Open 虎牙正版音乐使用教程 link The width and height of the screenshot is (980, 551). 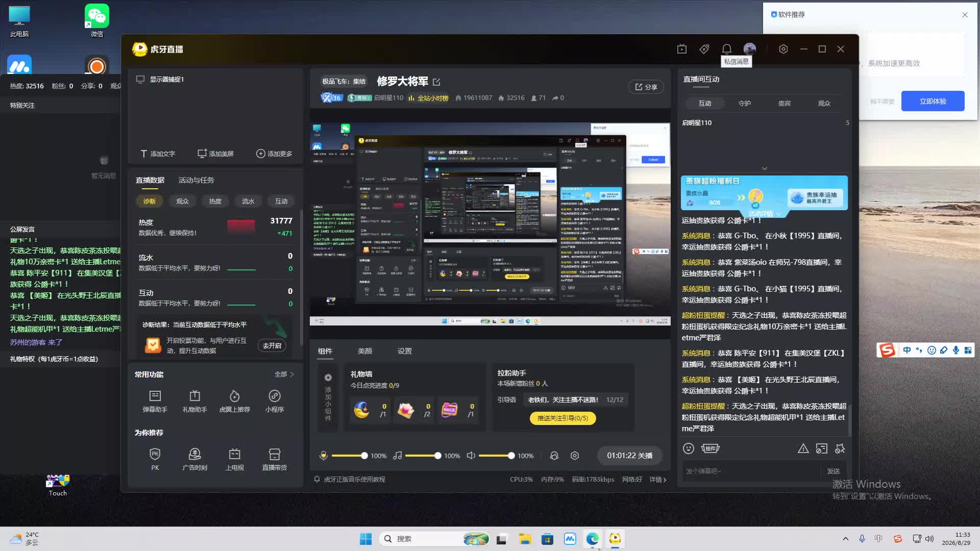click(x=355, y=480)
